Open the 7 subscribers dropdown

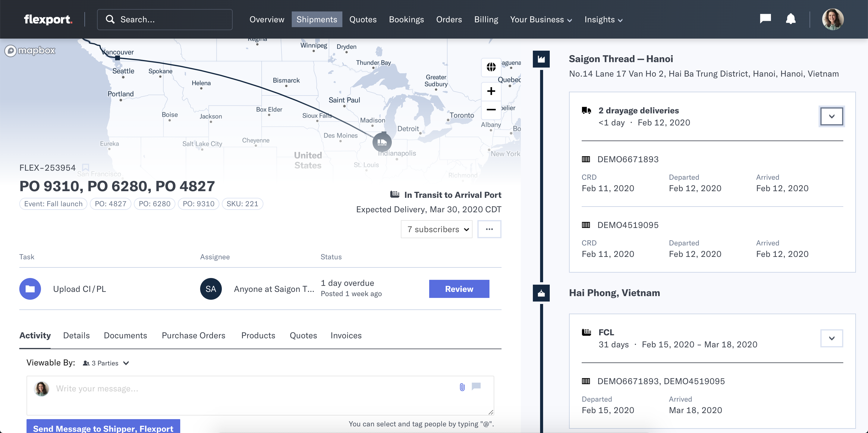coord(436,229)
